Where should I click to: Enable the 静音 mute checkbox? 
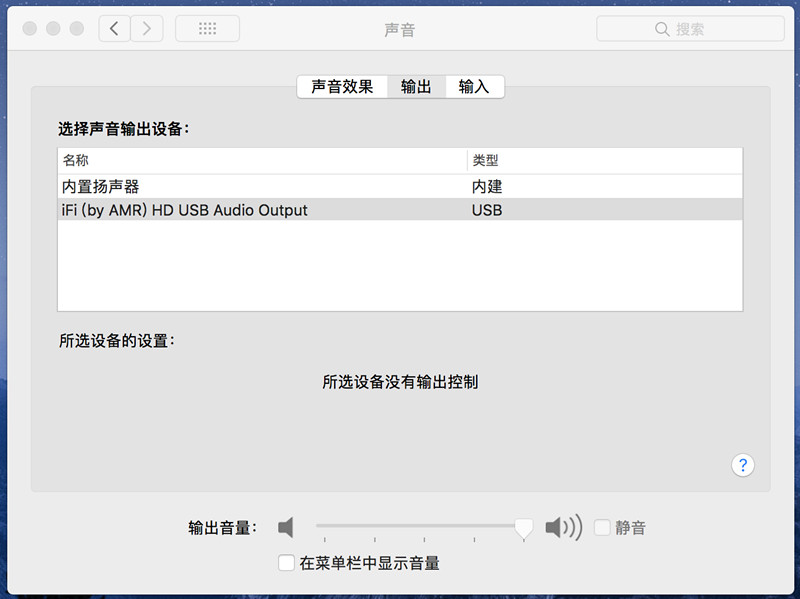click(602, 527)
